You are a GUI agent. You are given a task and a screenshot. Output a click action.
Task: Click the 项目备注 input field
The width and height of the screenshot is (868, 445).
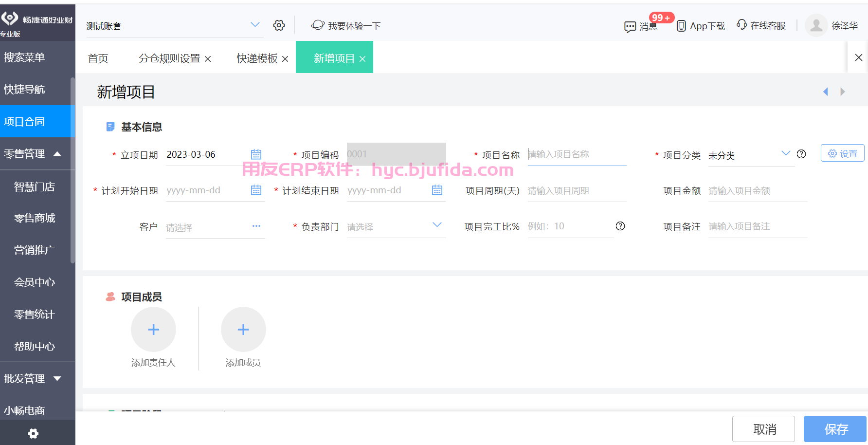pos(758,226)
